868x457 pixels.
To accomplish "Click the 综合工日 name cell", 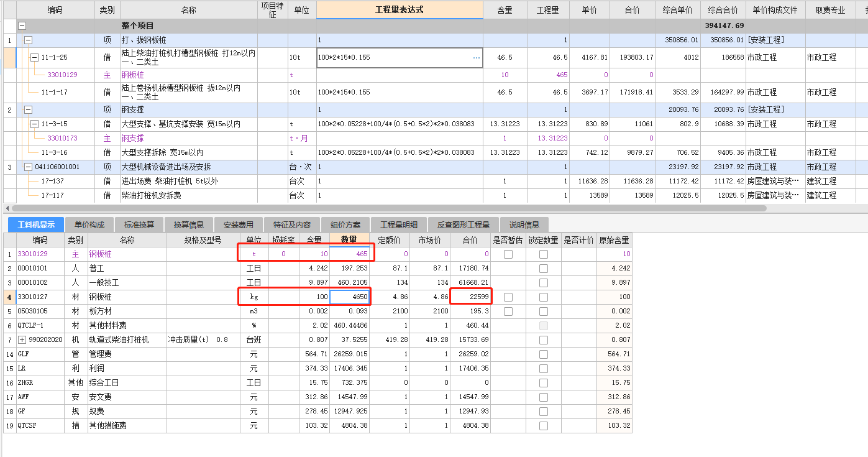I will (127, 383).
